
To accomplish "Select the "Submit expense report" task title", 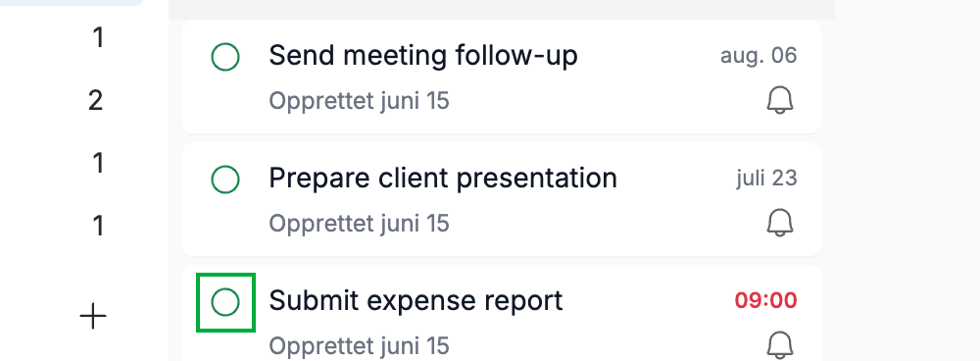I will (416, 301).
